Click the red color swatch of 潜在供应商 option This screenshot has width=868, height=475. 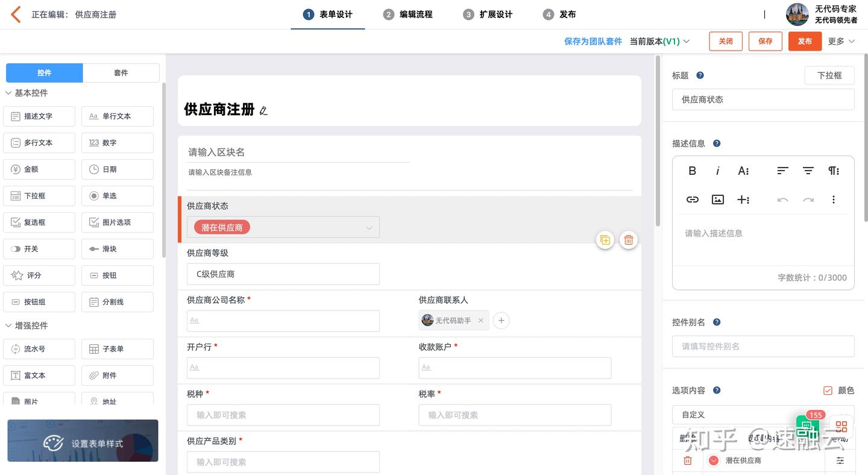coord(713,460)
